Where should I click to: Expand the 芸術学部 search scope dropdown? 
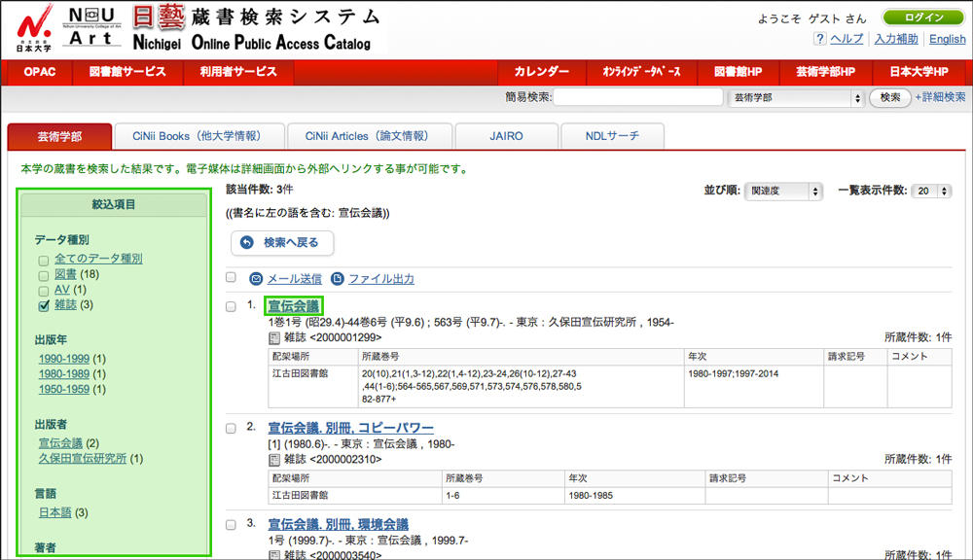click(797, 98)
